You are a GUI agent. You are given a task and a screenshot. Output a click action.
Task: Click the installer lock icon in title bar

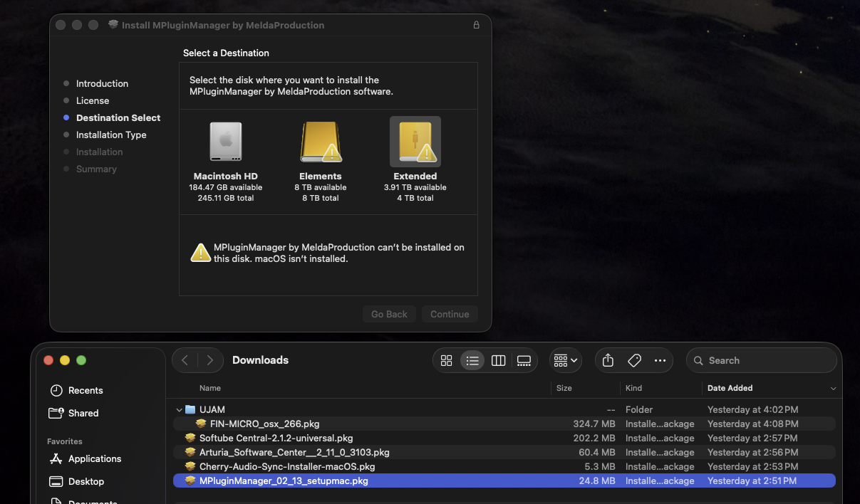point(476,25)
